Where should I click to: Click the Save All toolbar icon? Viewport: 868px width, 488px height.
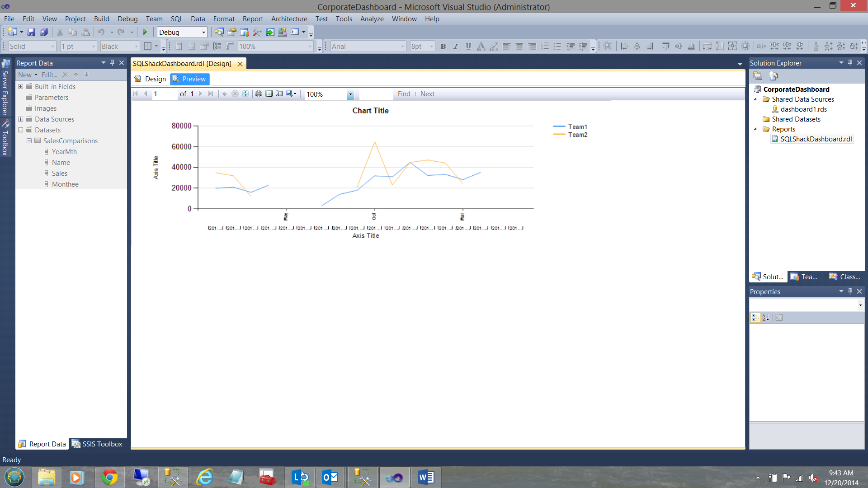click(44, 32)
